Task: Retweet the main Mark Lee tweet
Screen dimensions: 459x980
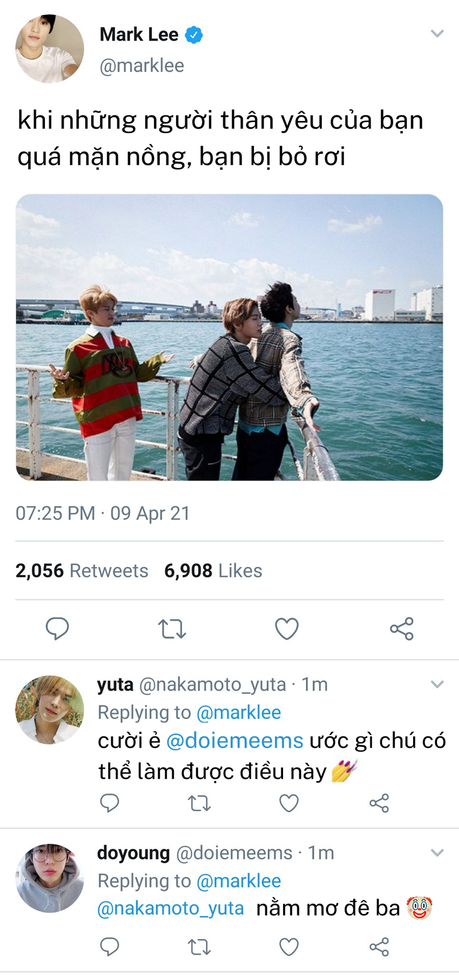Action: click(172, 629)
